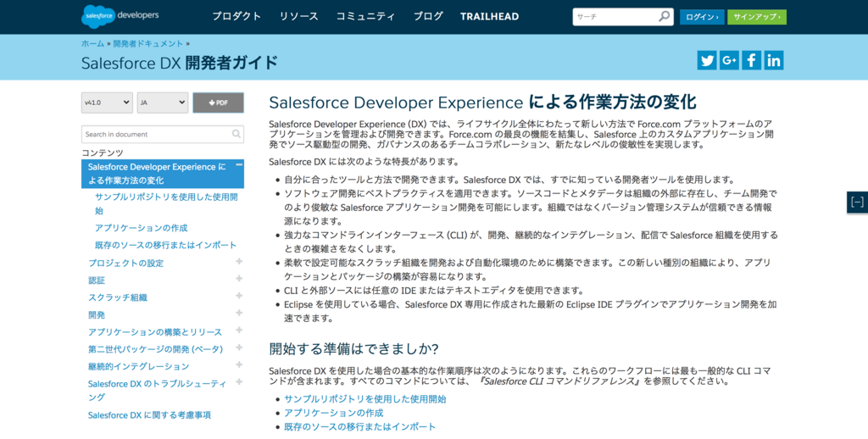Expand 第二世代パッケージの開発 (ベータ) section

[x=239, y=347]
